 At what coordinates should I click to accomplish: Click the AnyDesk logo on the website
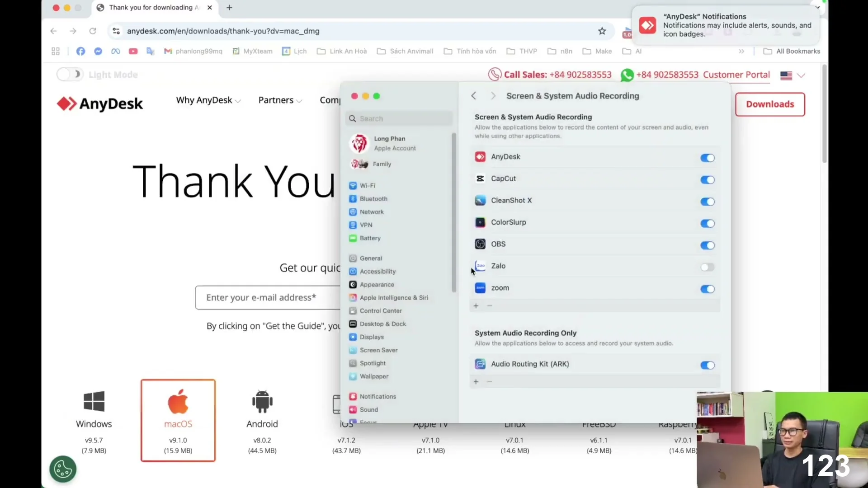(100, 104)
